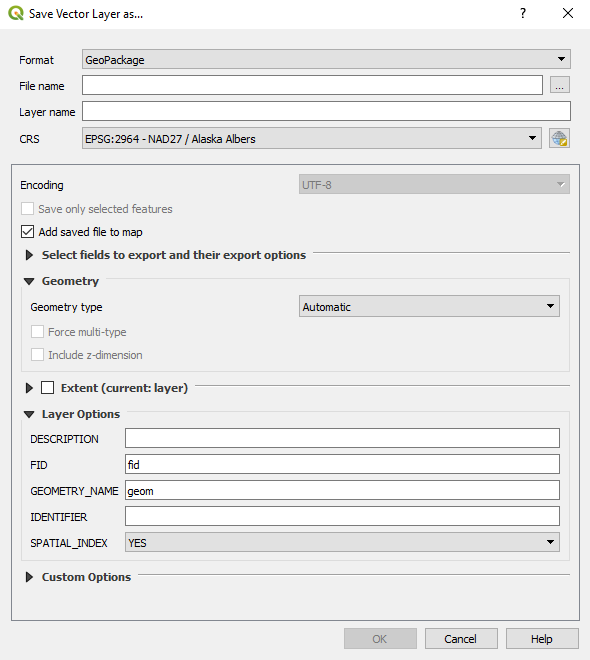Uncheck Add saved file to map

point(27,232)
